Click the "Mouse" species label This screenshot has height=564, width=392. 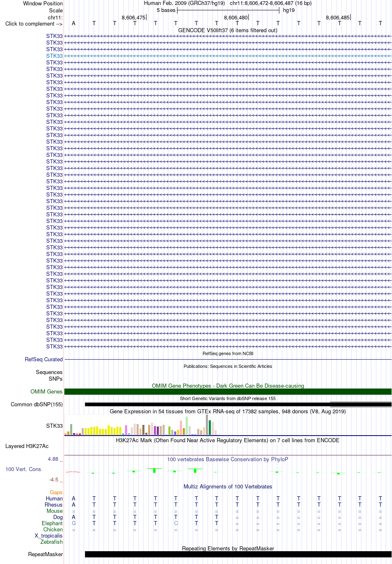(54, 511)
